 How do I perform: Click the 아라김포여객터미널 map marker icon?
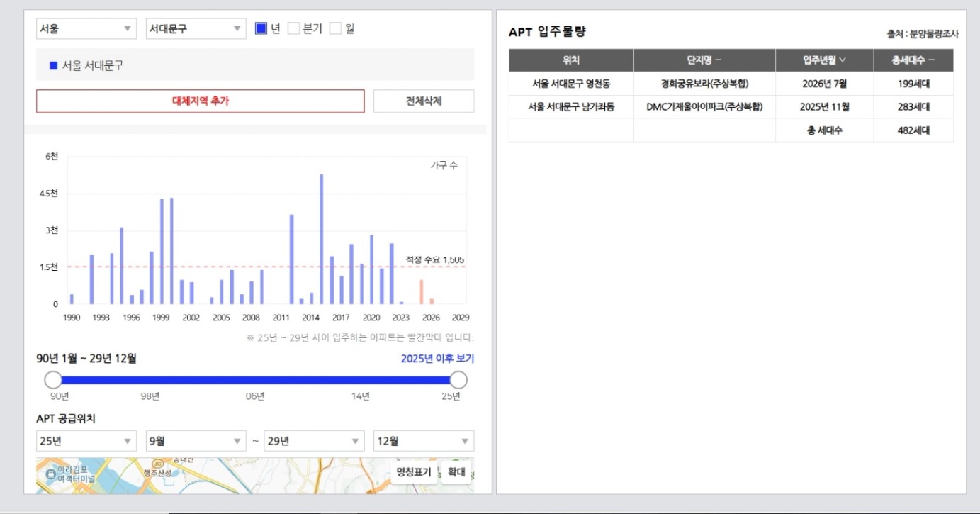[x=51, y=474]
